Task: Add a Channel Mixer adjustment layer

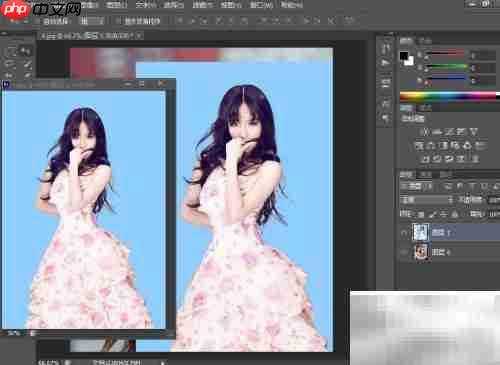Action: [x=467, y=145]
